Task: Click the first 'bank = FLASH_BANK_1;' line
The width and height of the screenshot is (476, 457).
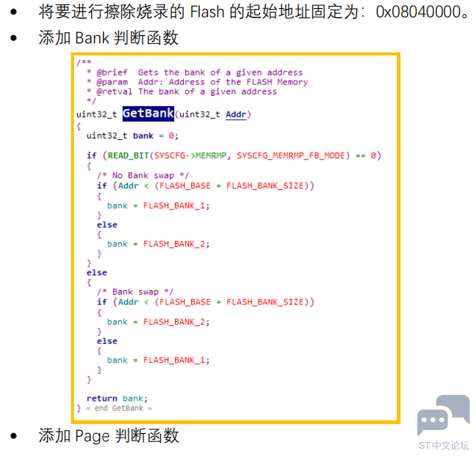Action: [158, 206]
